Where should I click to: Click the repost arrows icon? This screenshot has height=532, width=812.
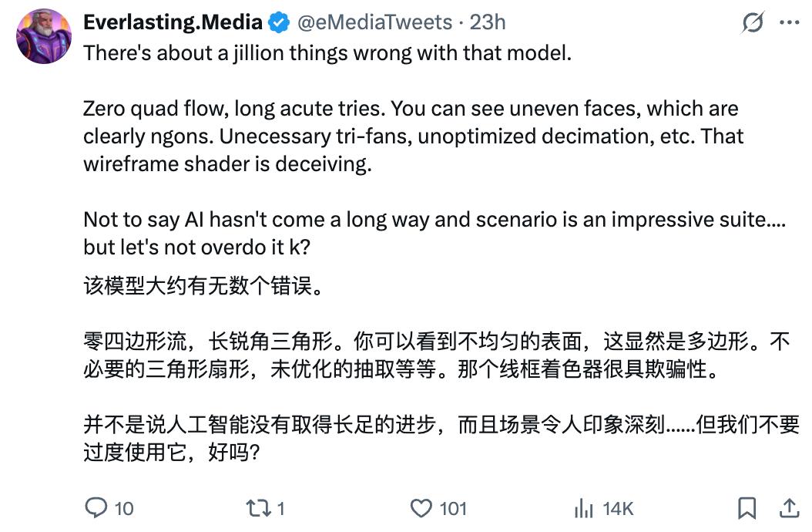pyautogui.click(x=258, y=508)
